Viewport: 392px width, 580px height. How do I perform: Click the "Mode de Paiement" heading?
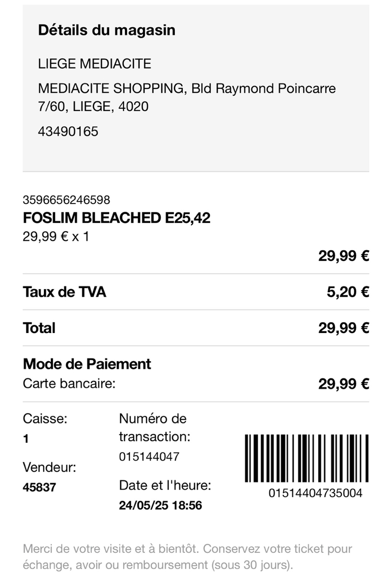[x=87, y=364]
